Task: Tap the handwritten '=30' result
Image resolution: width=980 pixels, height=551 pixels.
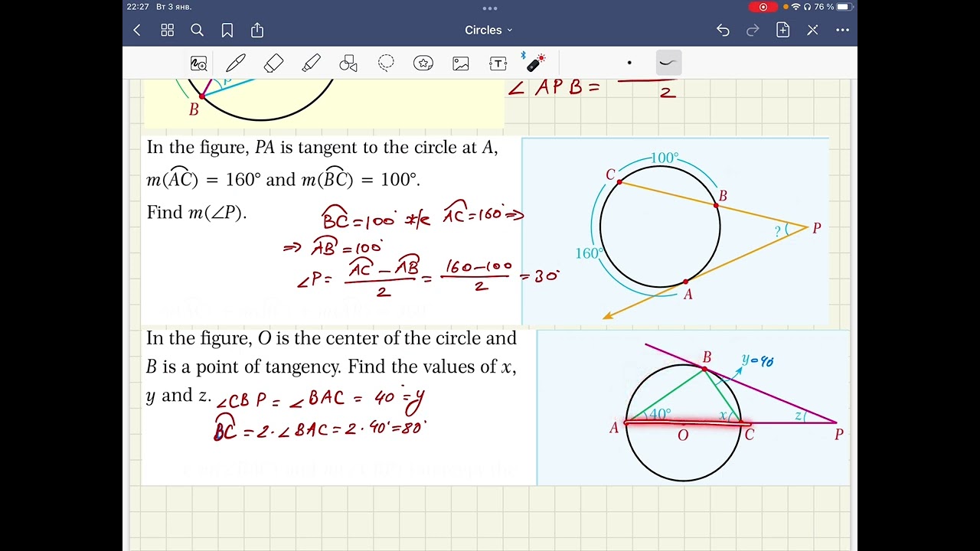Action: pos(540,277)
